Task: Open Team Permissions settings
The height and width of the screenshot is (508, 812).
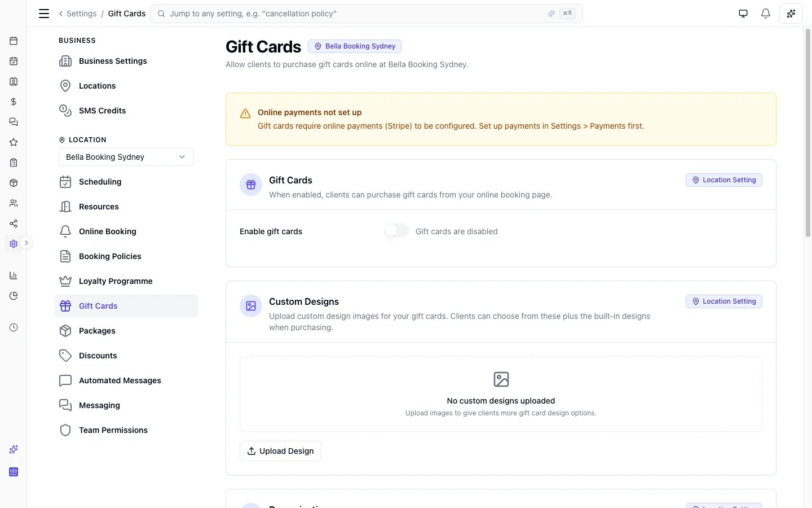Action: 126,430
